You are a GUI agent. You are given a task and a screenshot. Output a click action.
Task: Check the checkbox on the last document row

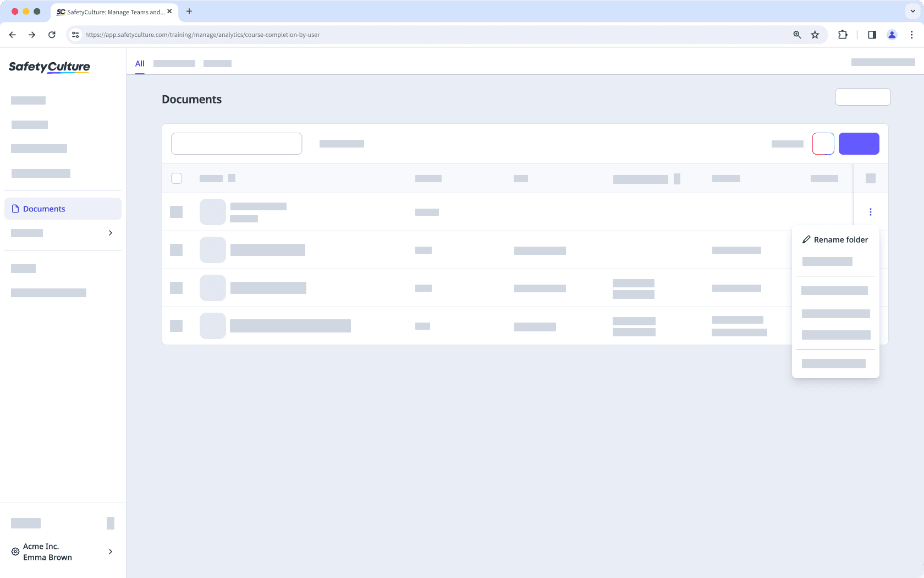[x=177, y=326]
